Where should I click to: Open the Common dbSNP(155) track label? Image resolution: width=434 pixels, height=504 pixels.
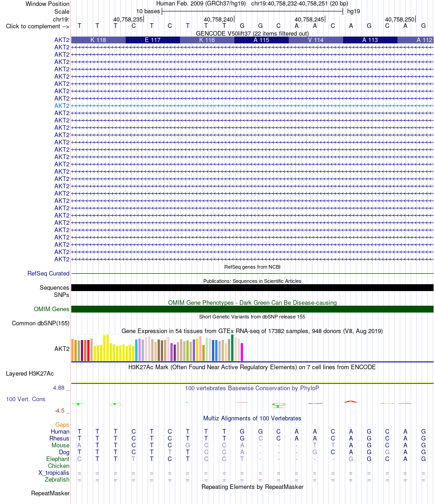tap(41, 324)
